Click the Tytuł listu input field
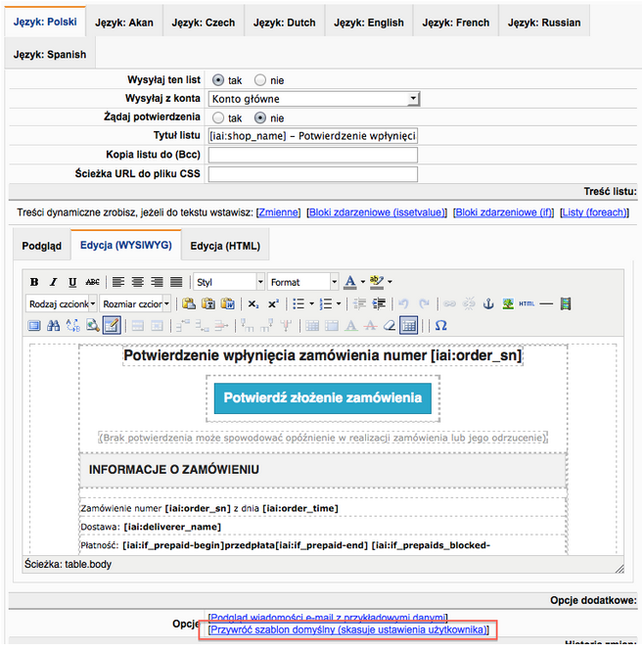Screen dimensions: 644x651 [312, 136]
